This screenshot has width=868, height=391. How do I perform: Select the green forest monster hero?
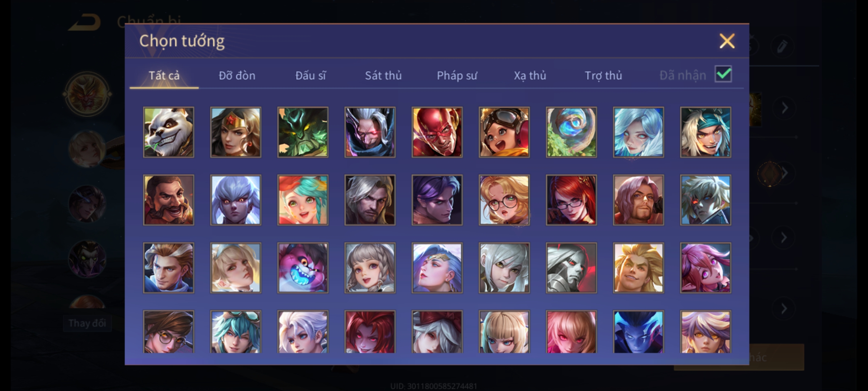(303, 132)
